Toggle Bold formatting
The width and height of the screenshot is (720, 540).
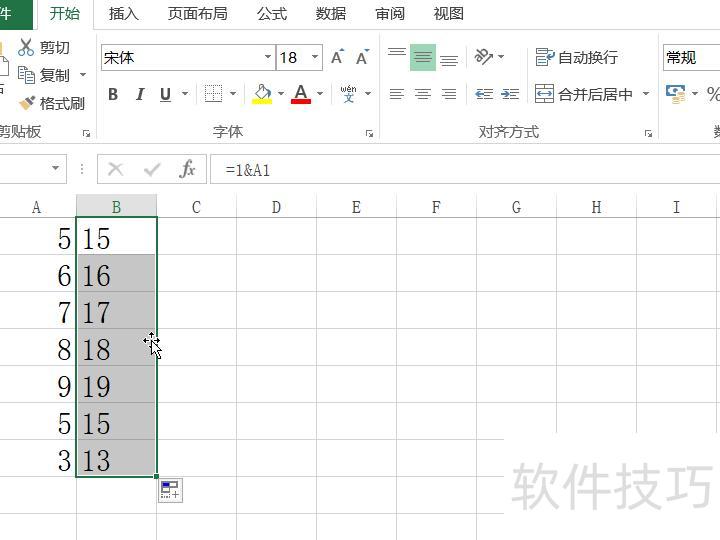(113, 95)
